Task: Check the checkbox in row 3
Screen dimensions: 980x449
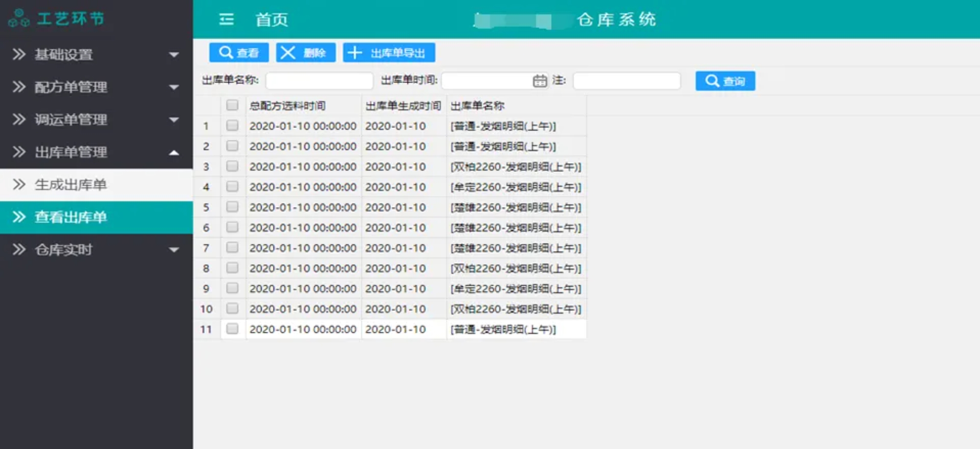Action: pos(232,167)
